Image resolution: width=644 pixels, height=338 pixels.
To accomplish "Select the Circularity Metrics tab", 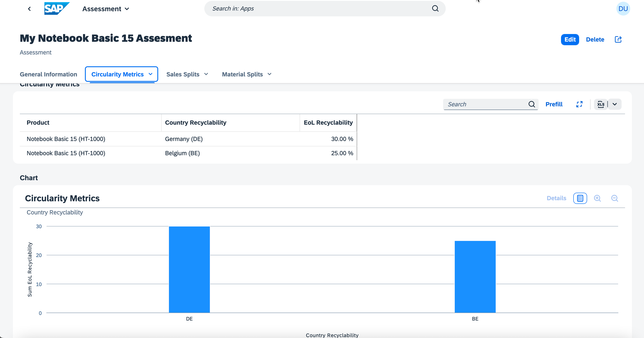I will pyautogui.click(x=117, y=74).
